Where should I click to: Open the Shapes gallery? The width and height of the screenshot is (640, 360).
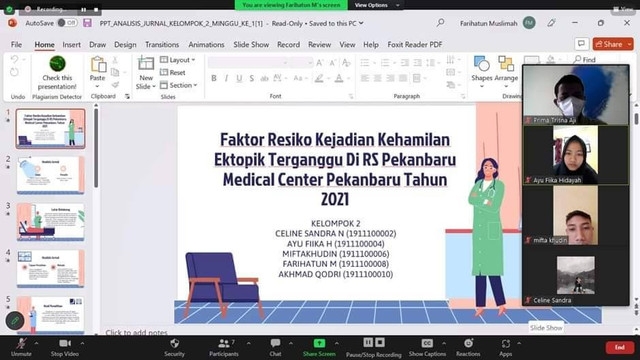pyautogui.click(x=482, y=72)
